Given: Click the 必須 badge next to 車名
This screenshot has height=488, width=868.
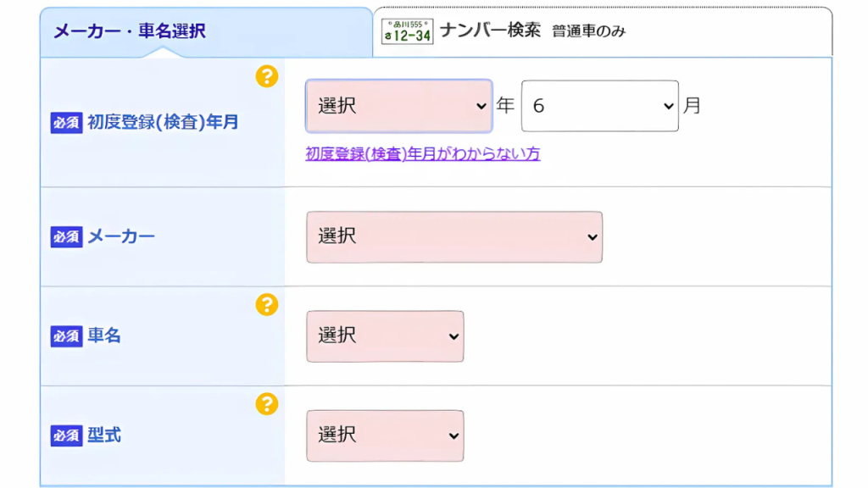Looking at the screenshot, I should click(x=67, y=336).
